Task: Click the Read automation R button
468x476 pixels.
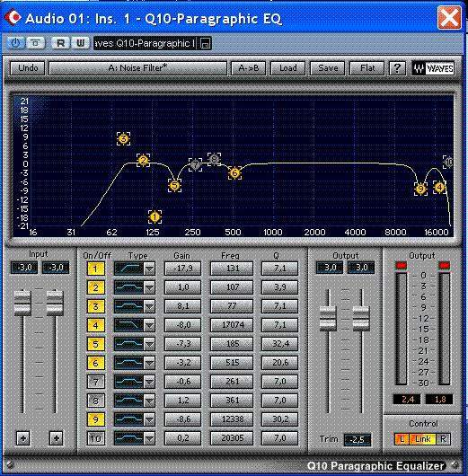Action: coord(60,43)
